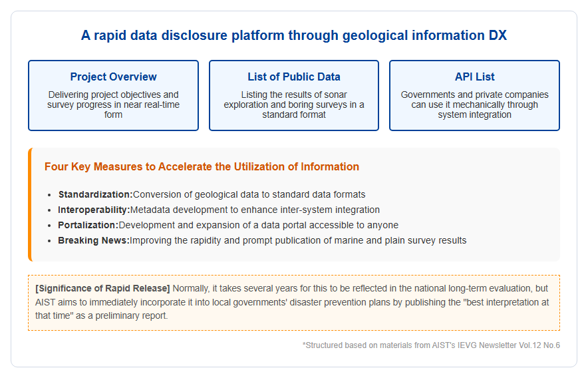Click 'Delivering project objectives and survey progress' description
The image size is (588, 378).
point(113,104)
